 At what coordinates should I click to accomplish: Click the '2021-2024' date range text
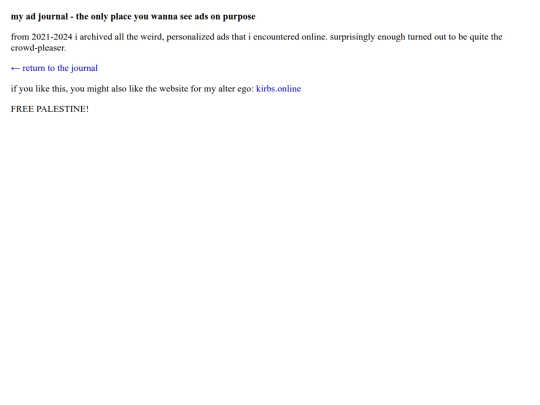tap(52, 37)
